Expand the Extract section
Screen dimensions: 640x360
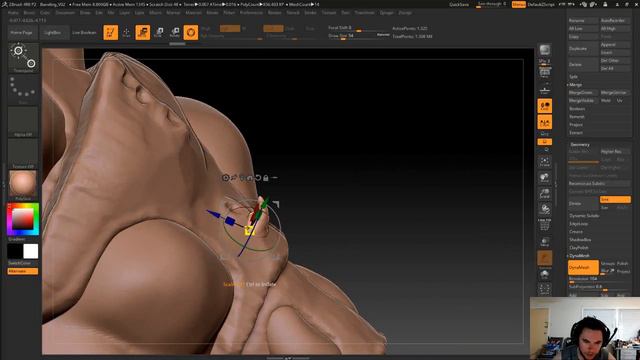pos(576,133)
